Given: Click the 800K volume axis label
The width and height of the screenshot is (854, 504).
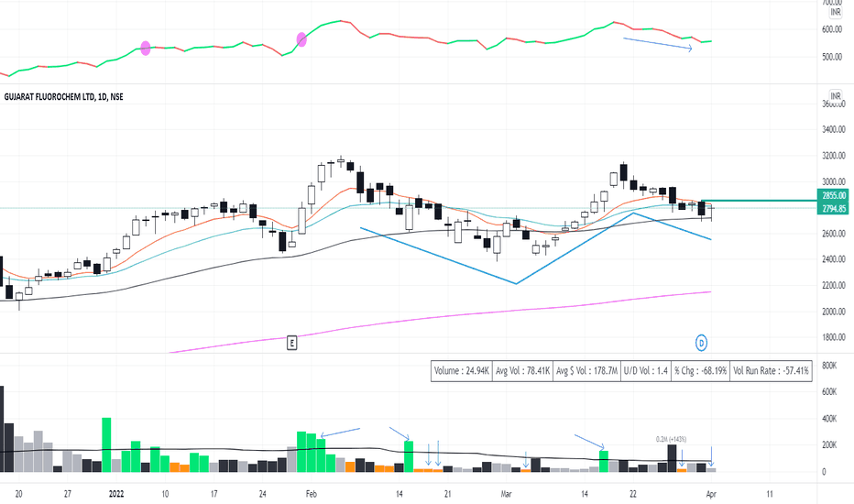Looking at the screenshot, I should [x=829, y=366].
